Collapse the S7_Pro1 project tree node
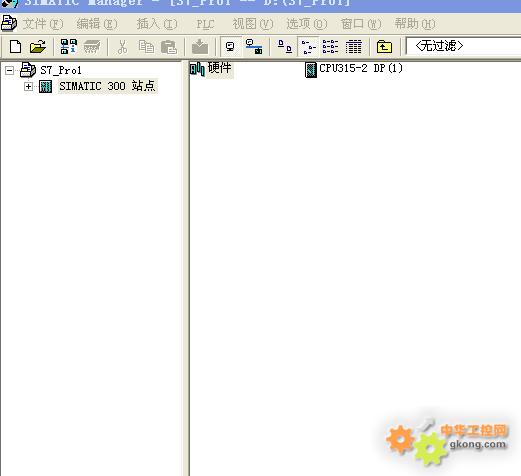Image resolution: width=521 pixels, height=476 pixels. point(9,70)
